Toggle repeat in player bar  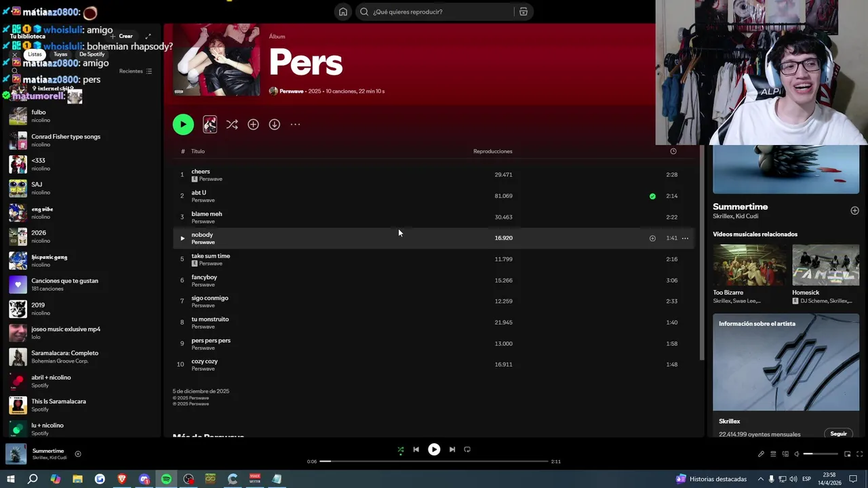(467, 449)
